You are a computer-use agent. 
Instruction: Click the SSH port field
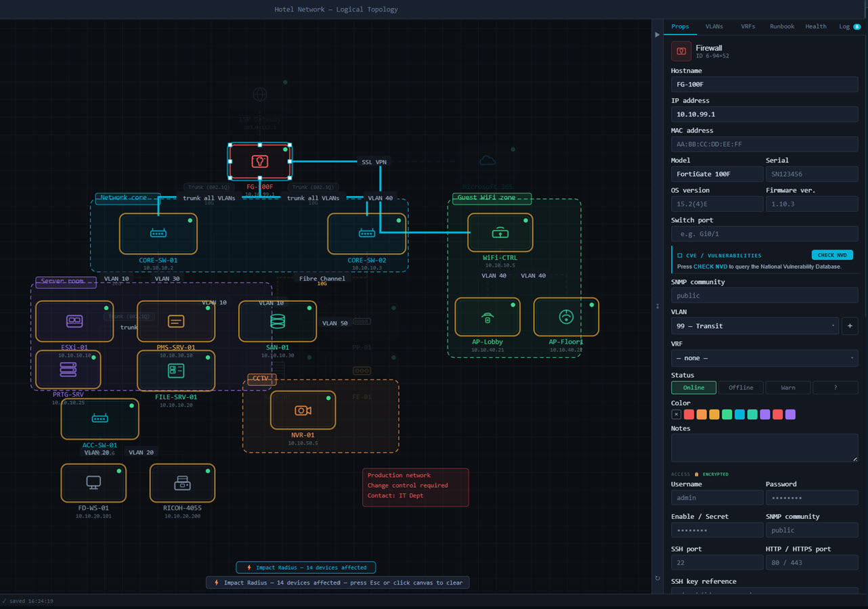pyautogui.click(x=717, y=562)
